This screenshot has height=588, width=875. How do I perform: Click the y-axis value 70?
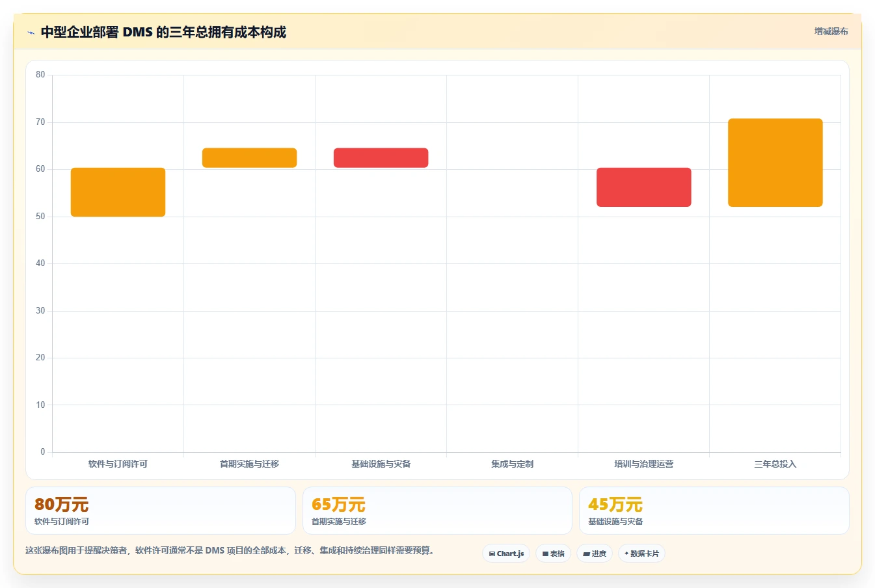click(40, 122)
